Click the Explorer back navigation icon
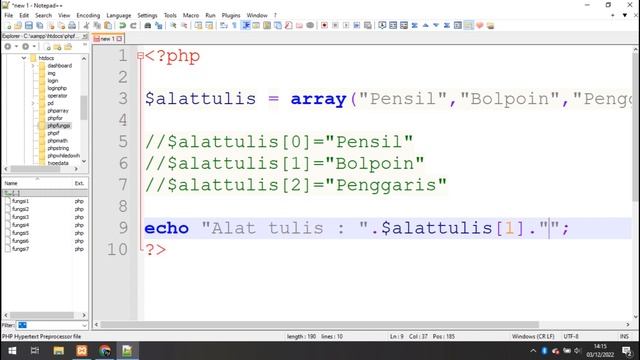The image size is (640, 360). [8, 47]
